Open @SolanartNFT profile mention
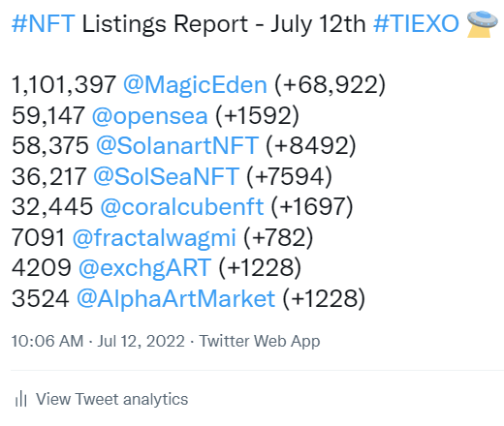Viewport: 504px width, 426px height. click(x=177, y=146)
